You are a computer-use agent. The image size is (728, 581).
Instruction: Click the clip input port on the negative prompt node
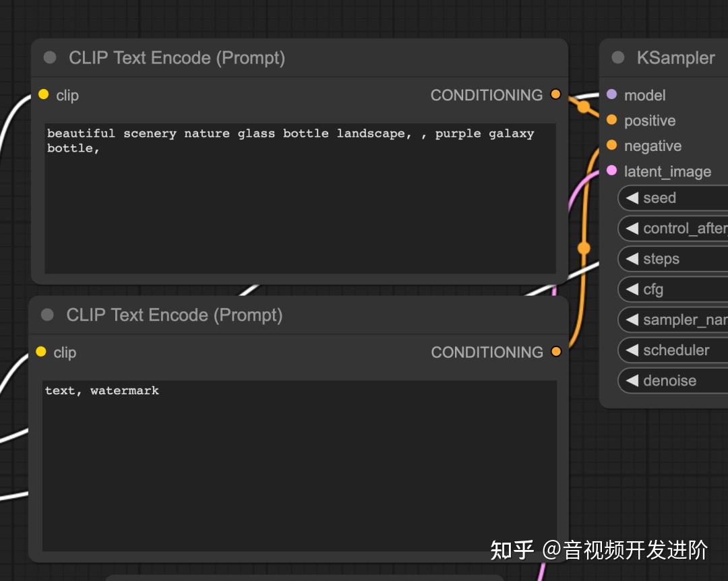[x=41, y=353]
